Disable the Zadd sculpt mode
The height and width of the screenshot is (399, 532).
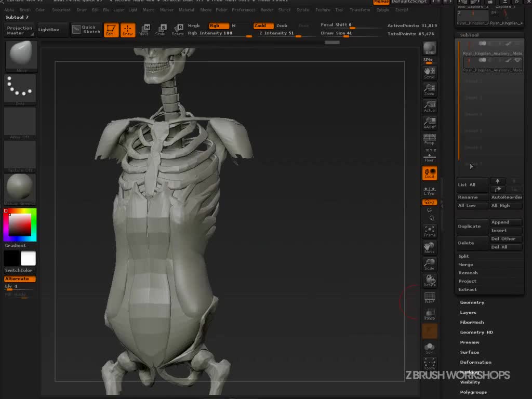(263, 25)
